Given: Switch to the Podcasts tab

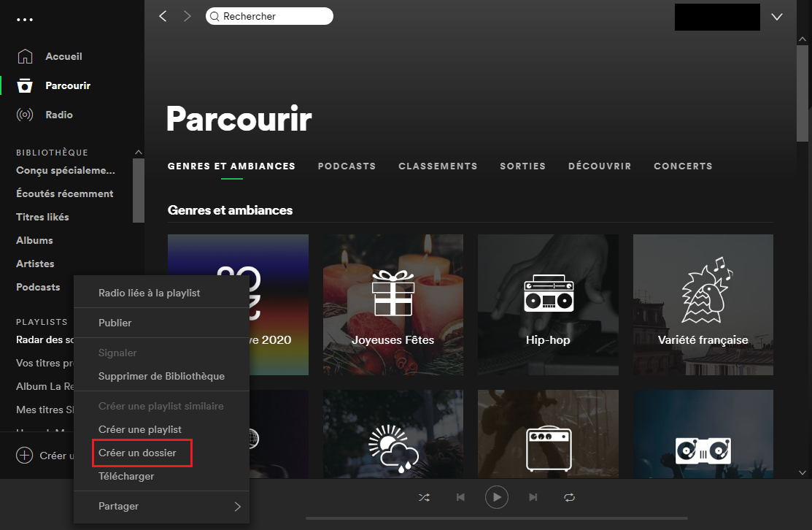Looking at the screenshot, I should pyautogui.click(x=347, y=166).
